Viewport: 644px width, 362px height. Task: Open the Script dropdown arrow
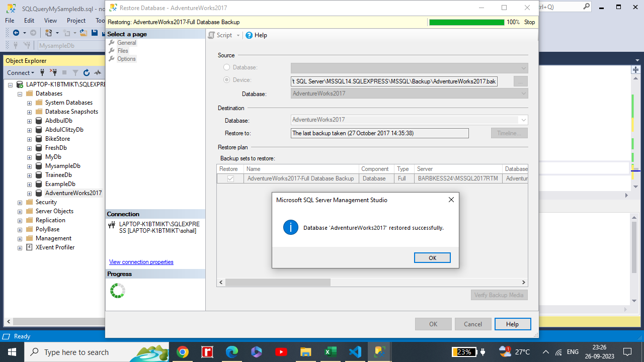pos(238,35)
